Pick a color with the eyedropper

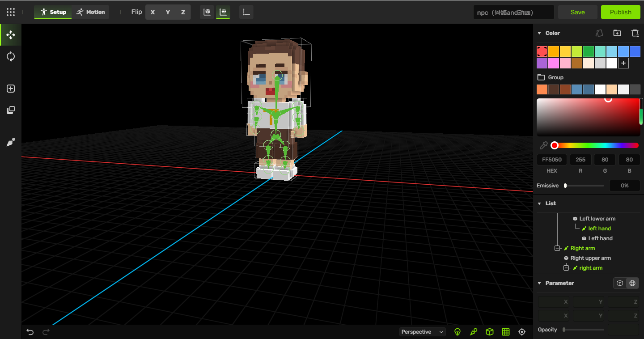pyautogui.click(x=543, y=145)
